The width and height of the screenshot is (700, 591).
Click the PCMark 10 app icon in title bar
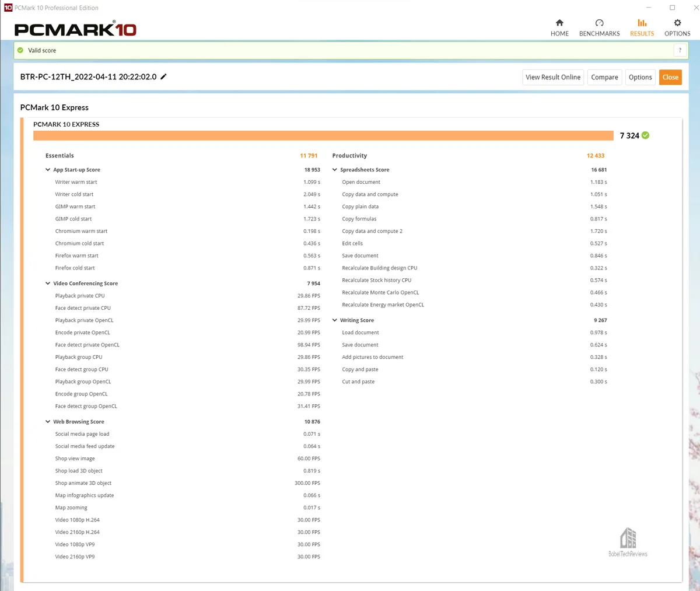pyautogui.click(x=8, y=8)
